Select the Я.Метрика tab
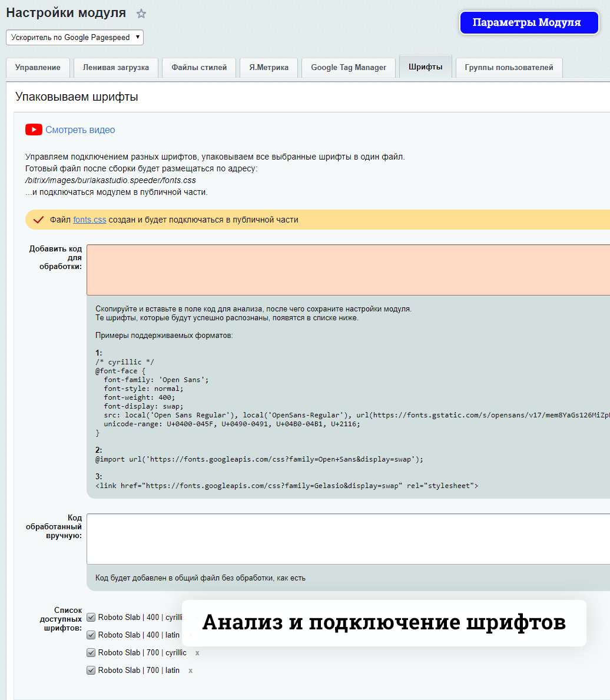 [268, 68]
